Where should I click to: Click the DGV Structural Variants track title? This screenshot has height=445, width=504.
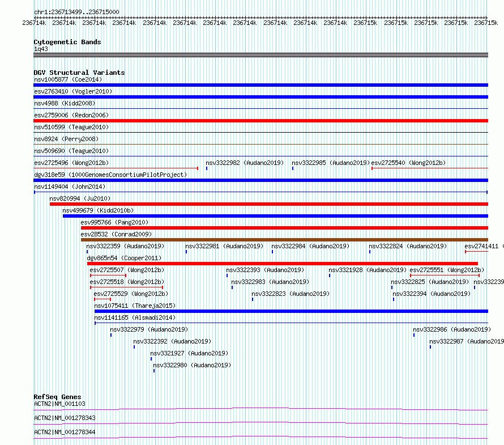point(79,73)
